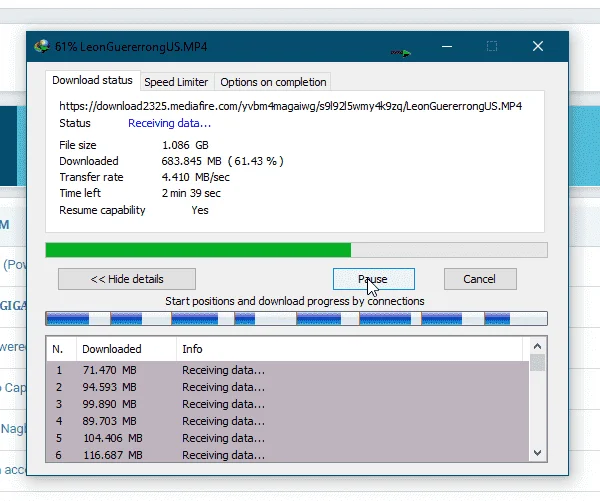Click the transfer rate 4.410 MB/sec

click(x=196, y=177)
